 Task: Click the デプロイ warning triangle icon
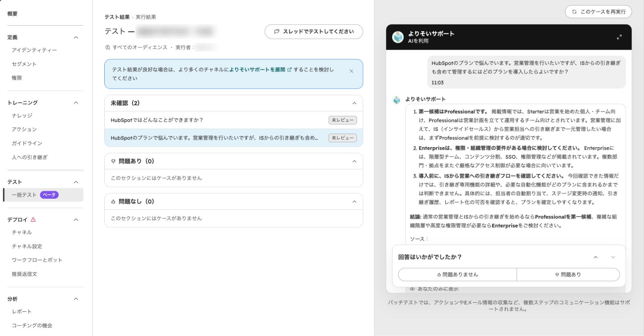(x=33, y=220)
